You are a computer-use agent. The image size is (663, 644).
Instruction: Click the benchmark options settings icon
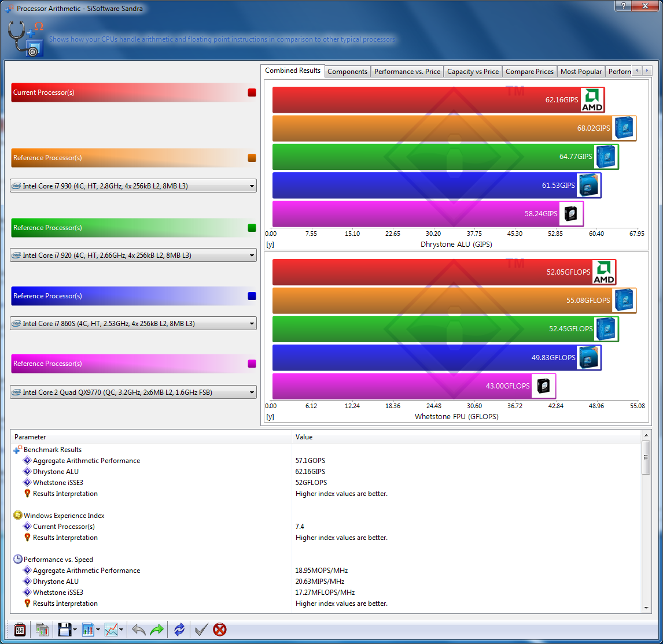pyautogui.click(x=20, y=630)
